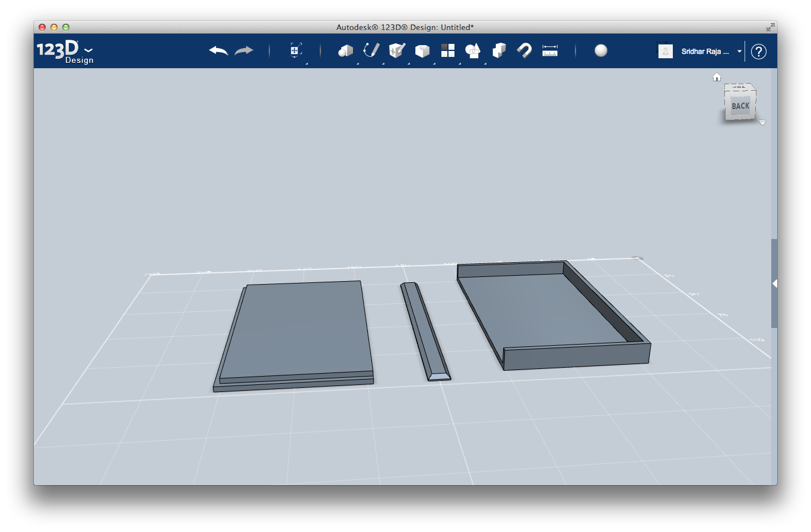Open the view cube options triangle
This screenshot has width=811, height=532.
[762, 122]
